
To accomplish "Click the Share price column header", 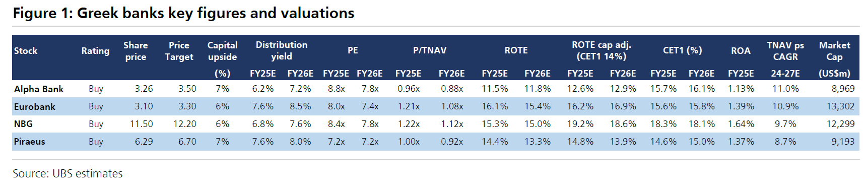I will [x=136, y=51].
